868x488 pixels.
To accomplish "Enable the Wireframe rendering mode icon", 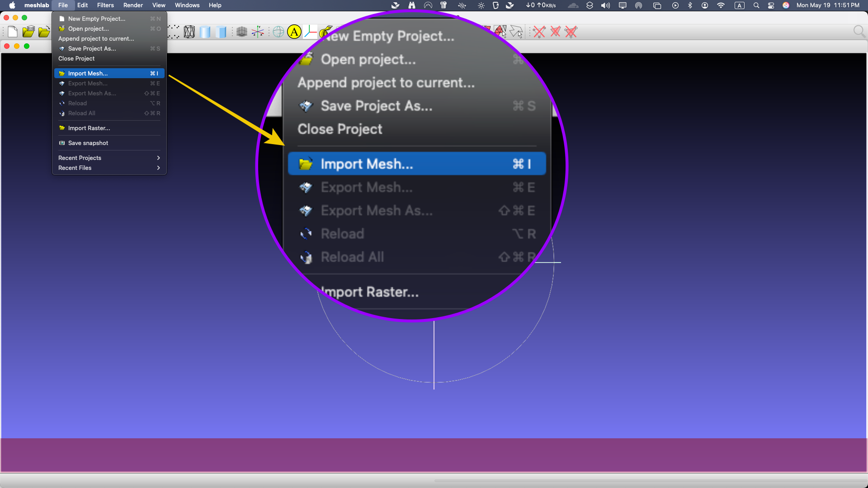I will pyautogui.click(x=189, y=32).
